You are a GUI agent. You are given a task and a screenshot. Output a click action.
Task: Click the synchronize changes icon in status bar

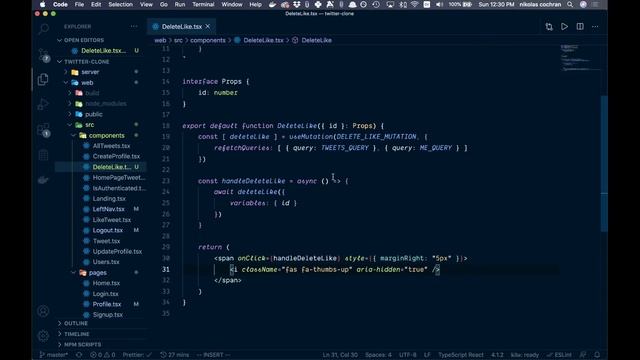click(79, 355)
